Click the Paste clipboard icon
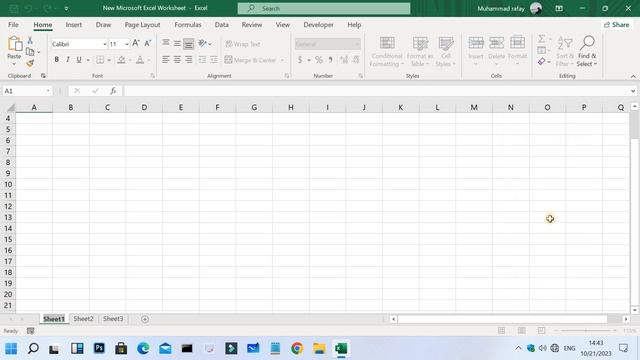This screenshot has height=360, width=640. tap(14, 44)
